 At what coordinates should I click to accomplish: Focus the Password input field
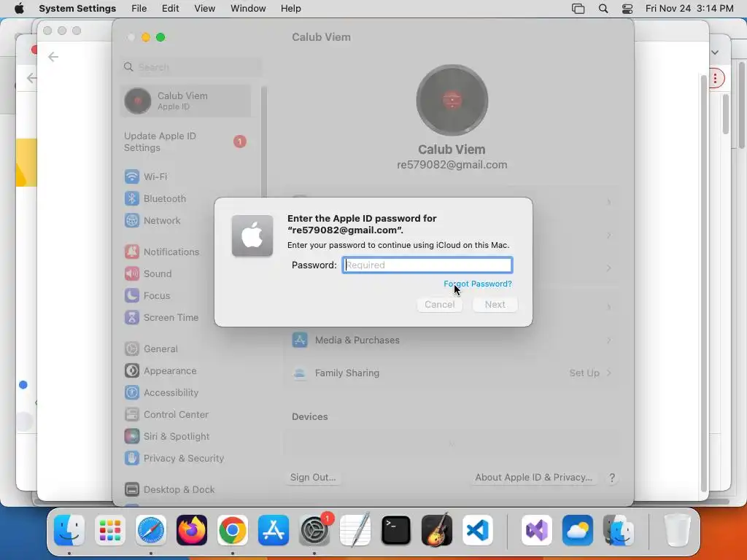click(x=427, y=265)
